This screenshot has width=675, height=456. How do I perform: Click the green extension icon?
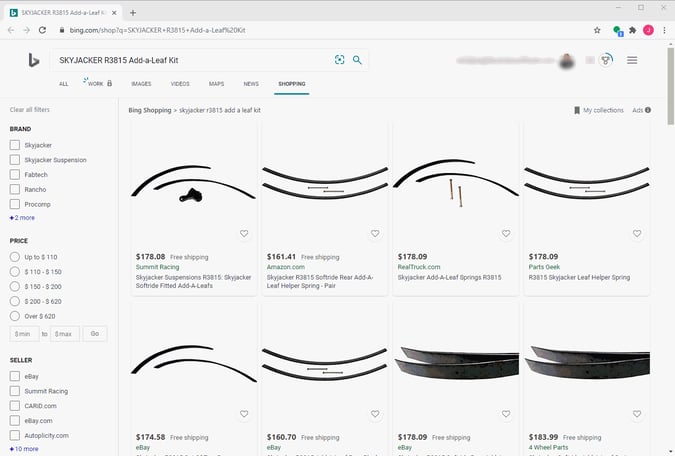click(x=618, y=31)
